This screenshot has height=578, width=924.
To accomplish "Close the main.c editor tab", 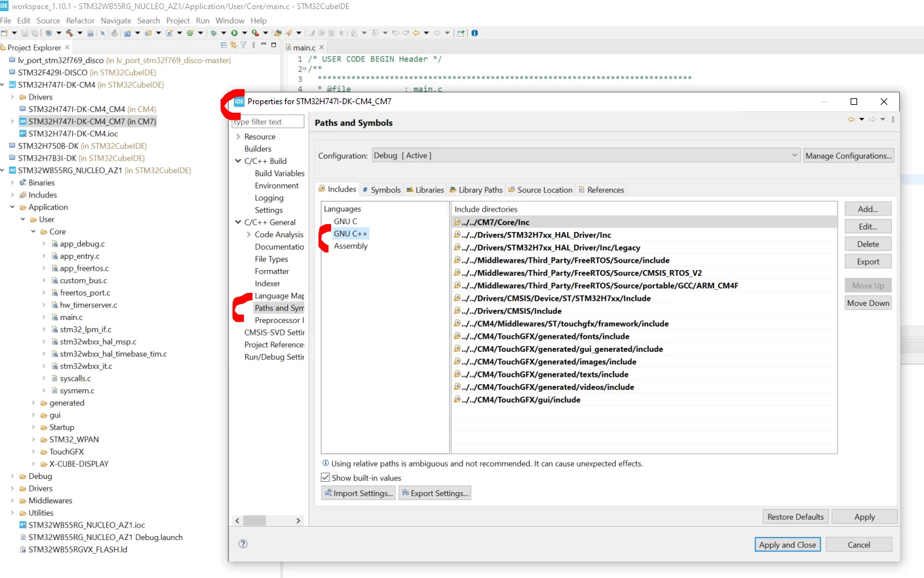I will pos(321,47).
